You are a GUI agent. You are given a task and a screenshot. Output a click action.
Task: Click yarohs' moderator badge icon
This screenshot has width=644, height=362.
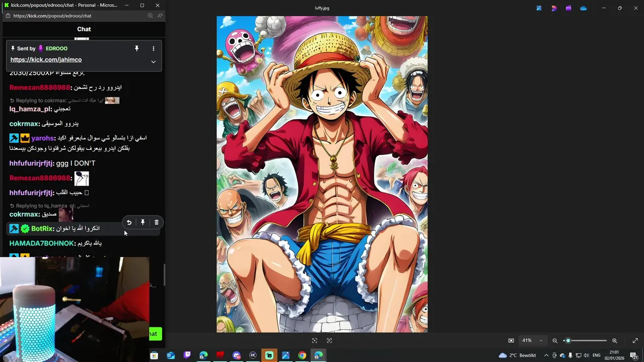[x=14, y=138]
